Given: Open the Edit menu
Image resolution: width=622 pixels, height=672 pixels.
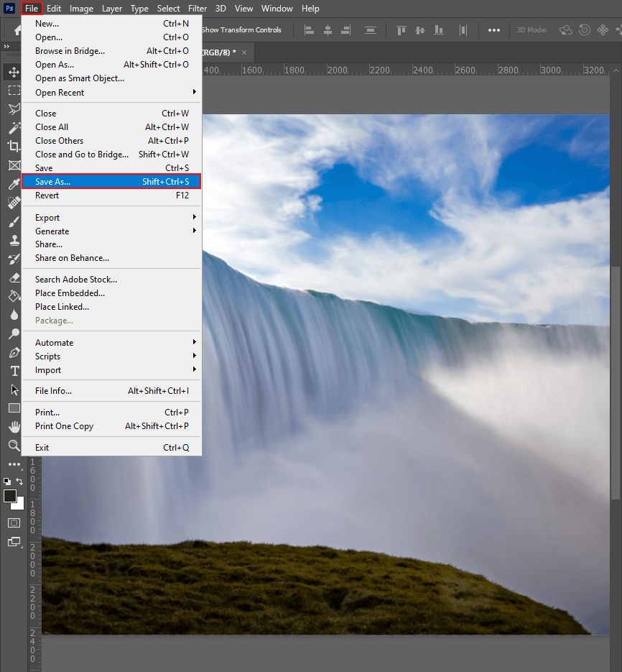Looking at the screenshot, I should pos(54,9).
